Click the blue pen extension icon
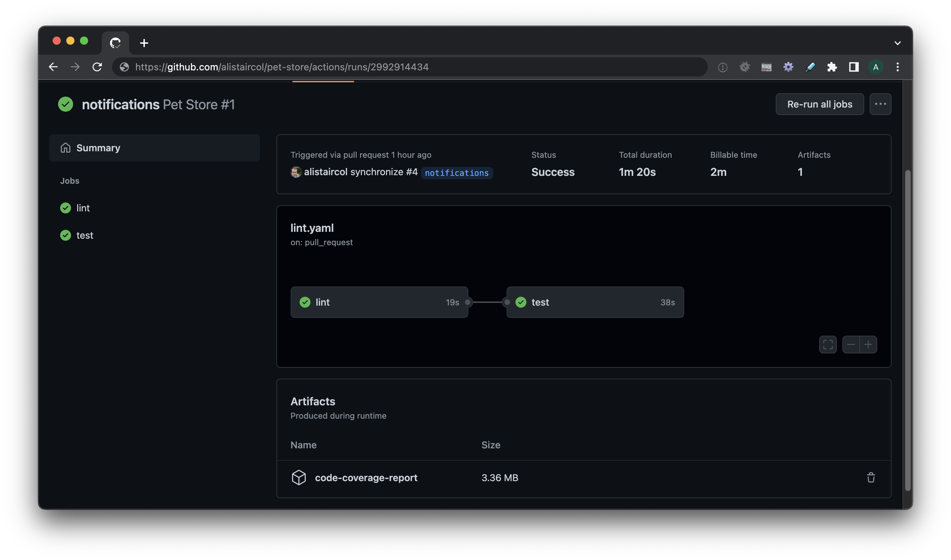Image resolution: width=951 pixels, height=560 pixels. [810, 67]
